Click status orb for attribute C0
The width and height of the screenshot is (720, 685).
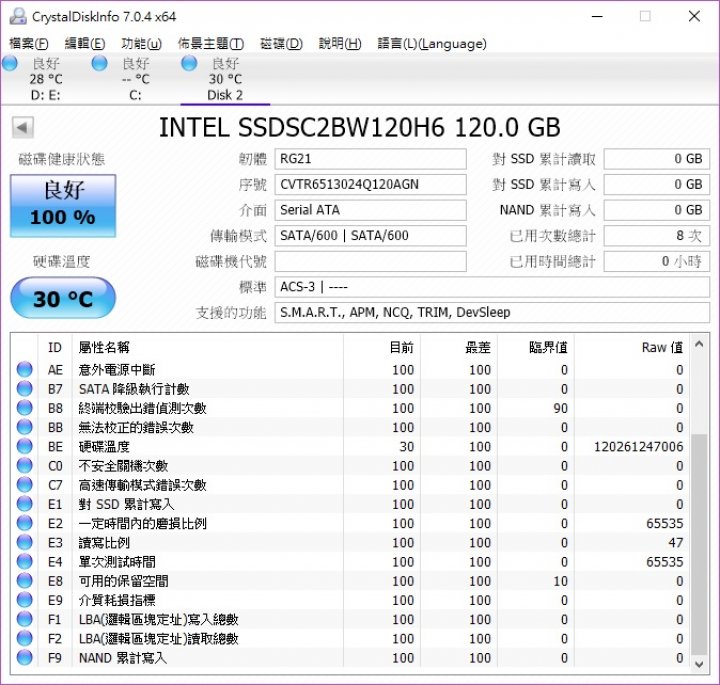point(24,466)
